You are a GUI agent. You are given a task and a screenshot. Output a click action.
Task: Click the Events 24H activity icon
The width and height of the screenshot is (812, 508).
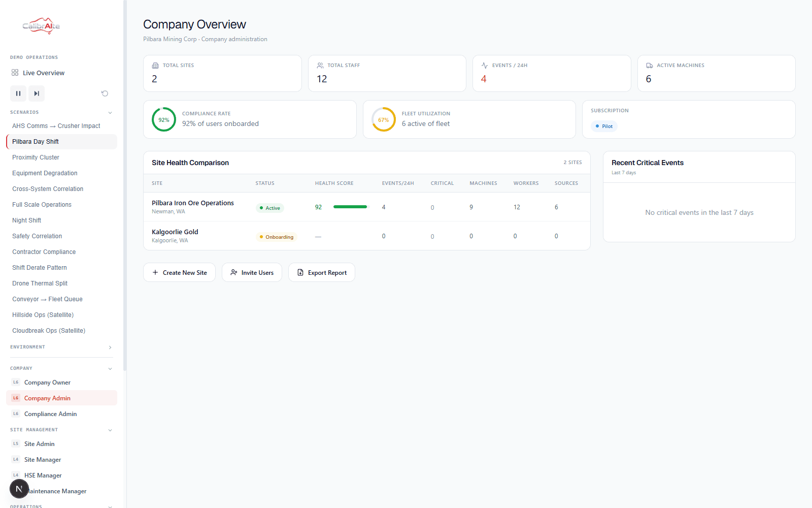point(485,66)
